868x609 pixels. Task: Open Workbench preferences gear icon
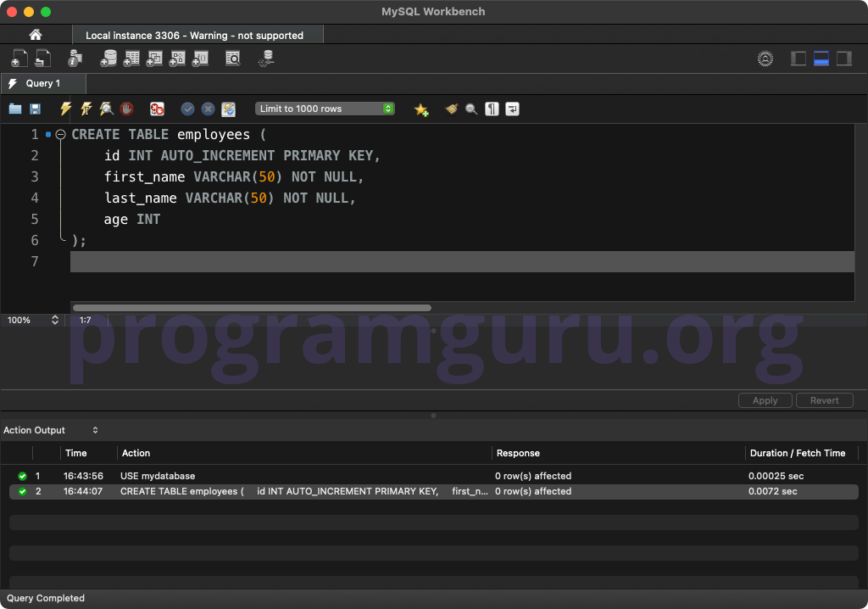pyautogui.click(x=765, y=59)
